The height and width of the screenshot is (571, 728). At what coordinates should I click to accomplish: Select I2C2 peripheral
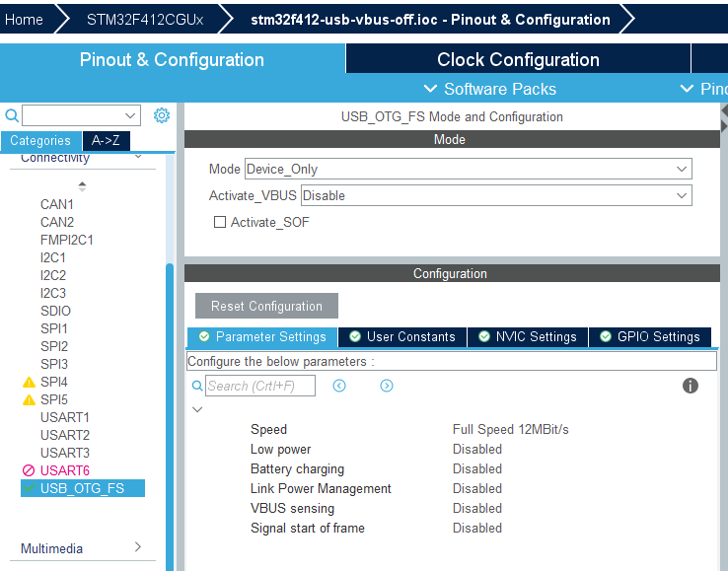pyautogui.click(x=53, y=275)
